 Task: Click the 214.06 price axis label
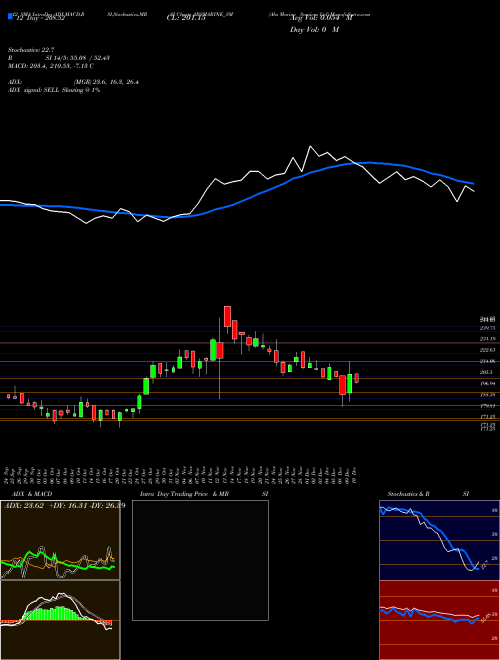click(487, 362)
